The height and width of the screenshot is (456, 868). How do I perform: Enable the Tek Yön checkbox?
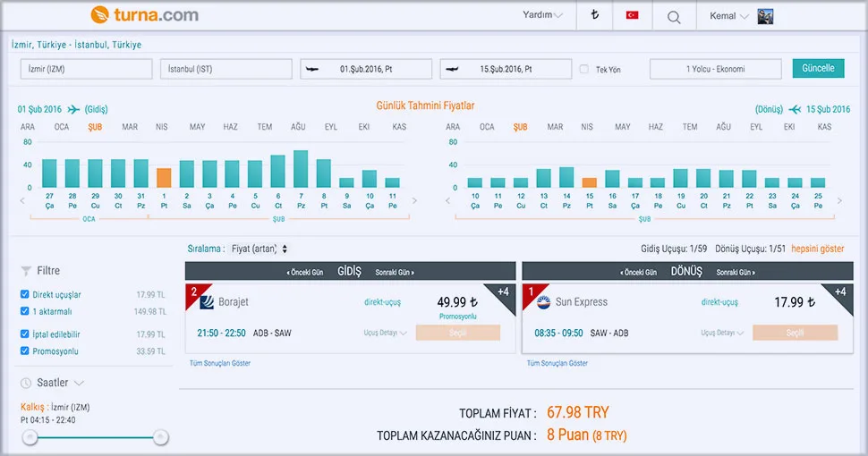pos(584,69)
